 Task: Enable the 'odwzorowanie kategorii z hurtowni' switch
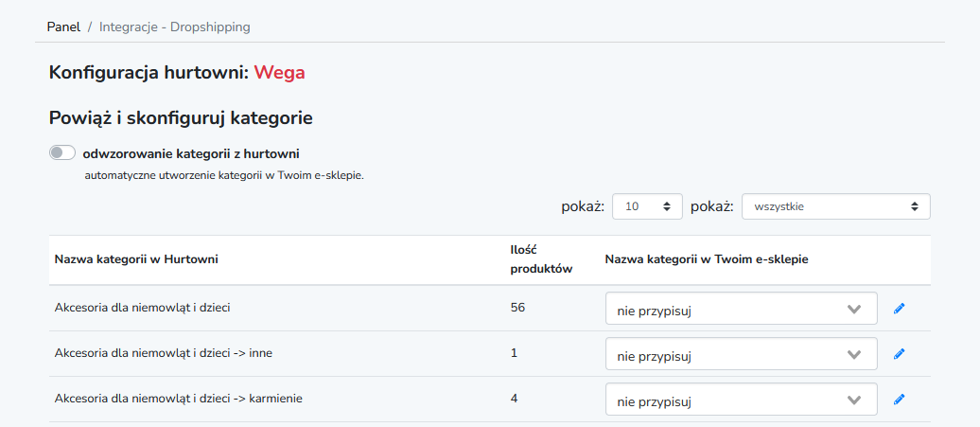pos(62,153)
